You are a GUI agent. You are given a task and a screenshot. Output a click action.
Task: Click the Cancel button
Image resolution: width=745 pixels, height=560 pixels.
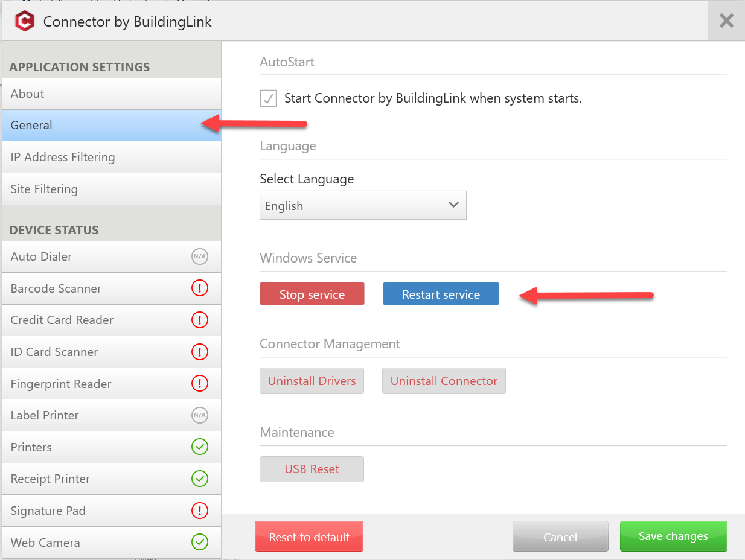[x=560, y=536]
